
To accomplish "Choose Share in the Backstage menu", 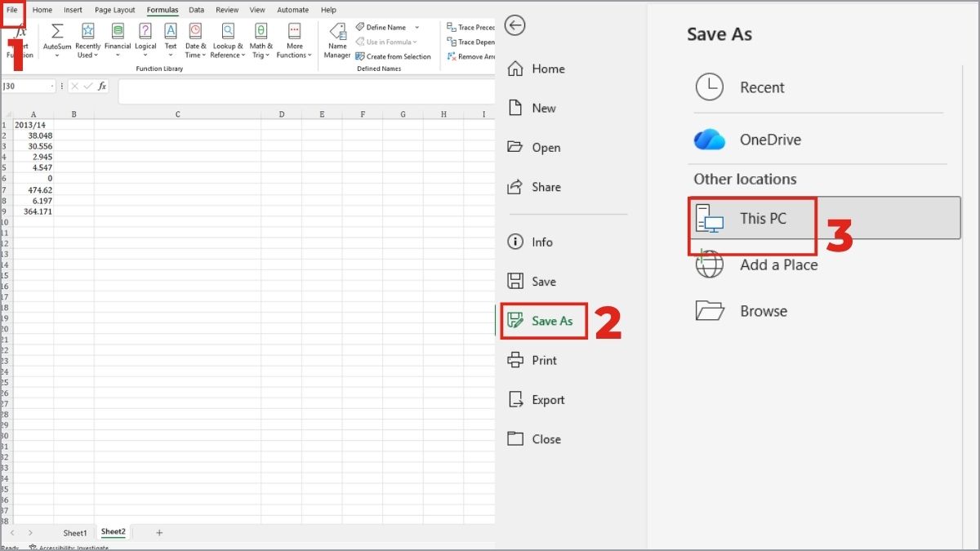I will click(x=535, y=187).
